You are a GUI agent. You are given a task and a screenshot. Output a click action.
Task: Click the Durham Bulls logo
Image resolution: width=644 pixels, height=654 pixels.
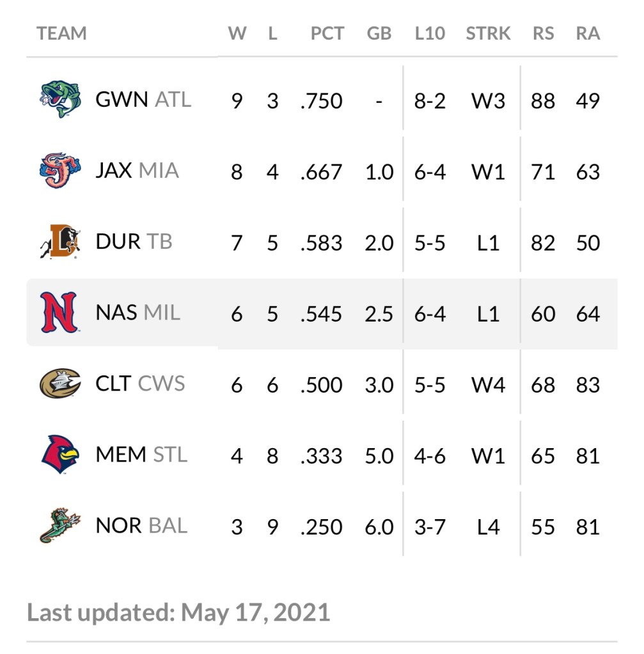(60, 242)
